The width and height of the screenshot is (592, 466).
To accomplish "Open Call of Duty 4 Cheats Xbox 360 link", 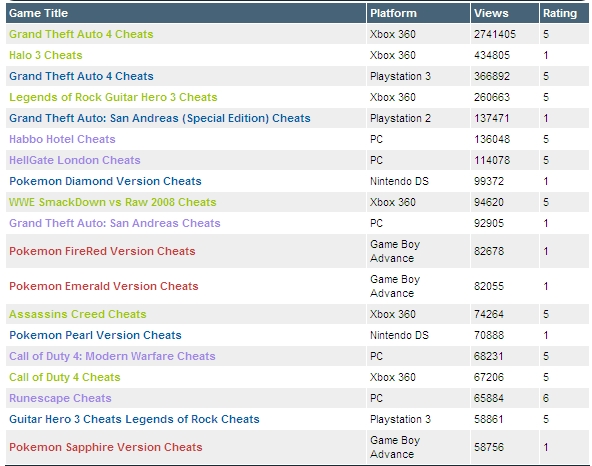I will (x=65, y=377).
